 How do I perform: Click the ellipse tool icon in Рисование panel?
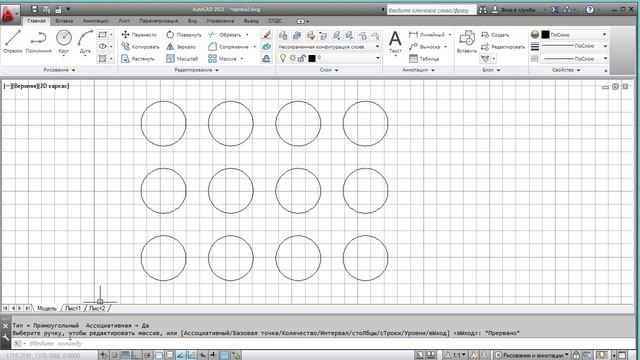[x=103, y=47]
